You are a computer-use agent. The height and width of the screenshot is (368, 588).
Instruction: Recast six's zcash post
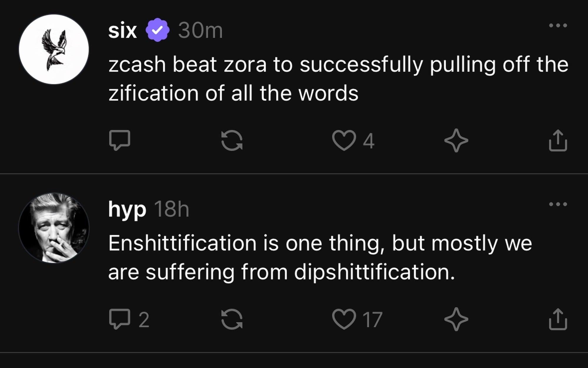point(232,140)
